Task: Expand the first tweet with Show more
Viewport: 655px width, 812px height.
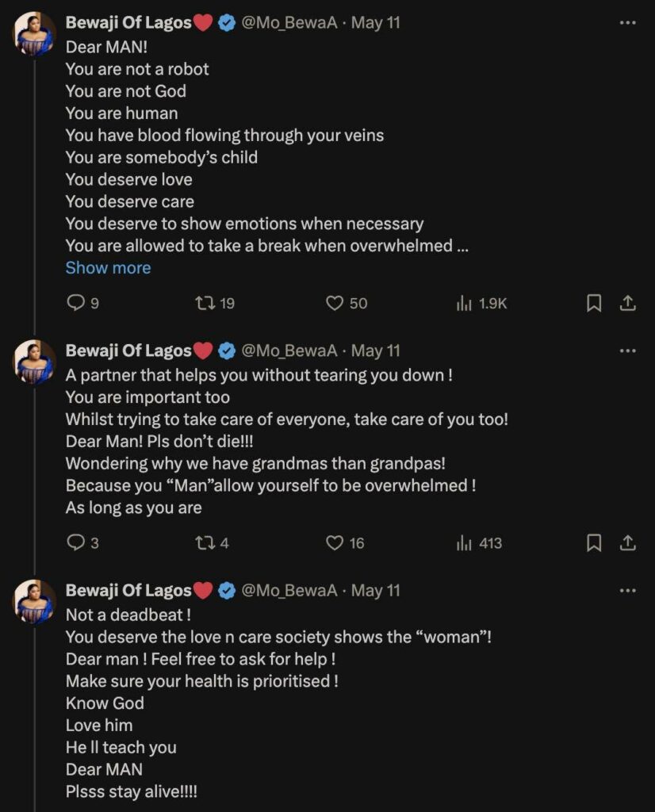Action: coord(108,268)
